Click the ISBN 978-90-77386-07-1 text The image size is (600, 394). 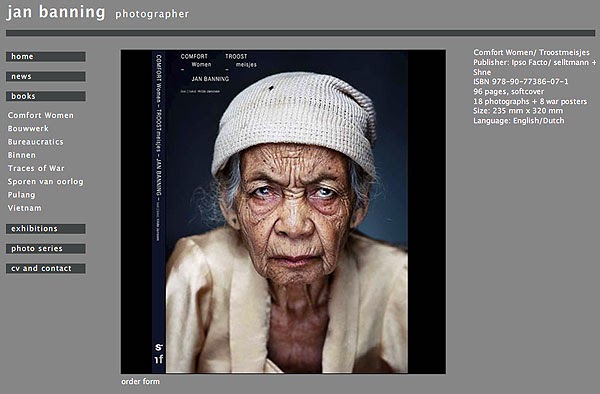[x=520, y=81]
